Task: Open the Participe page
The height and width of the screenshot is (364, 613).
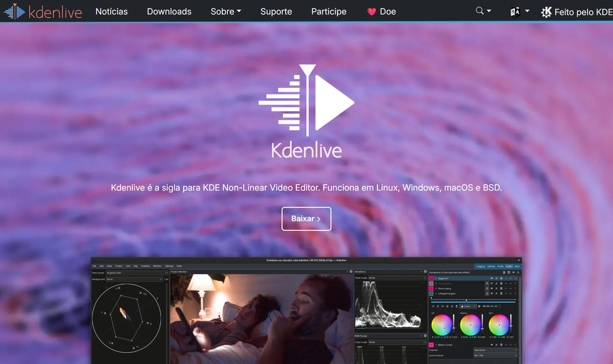Action: point(328,11)
